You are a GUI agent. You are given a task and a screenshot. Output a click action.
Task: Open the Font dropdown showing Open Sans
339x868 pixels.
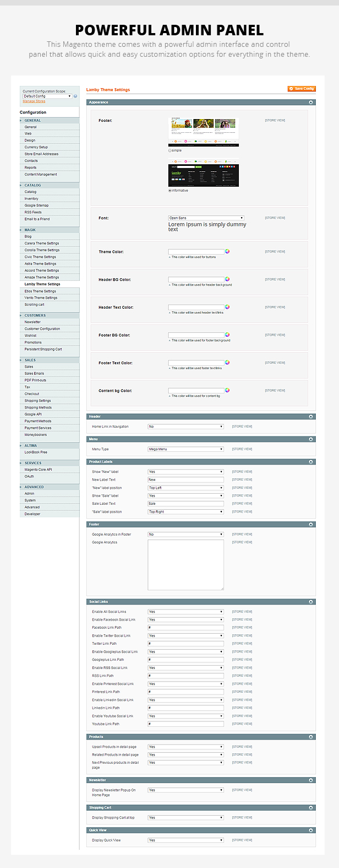pos(206,218)
